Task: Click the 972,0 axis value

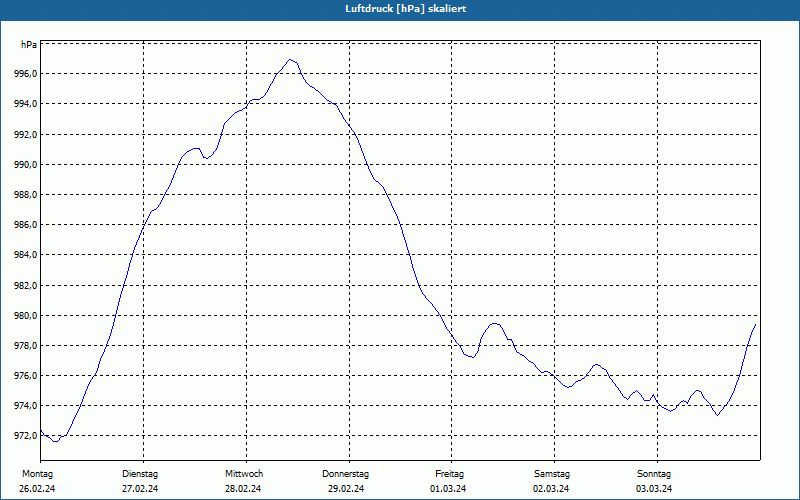Action: (x=26, y=436)
